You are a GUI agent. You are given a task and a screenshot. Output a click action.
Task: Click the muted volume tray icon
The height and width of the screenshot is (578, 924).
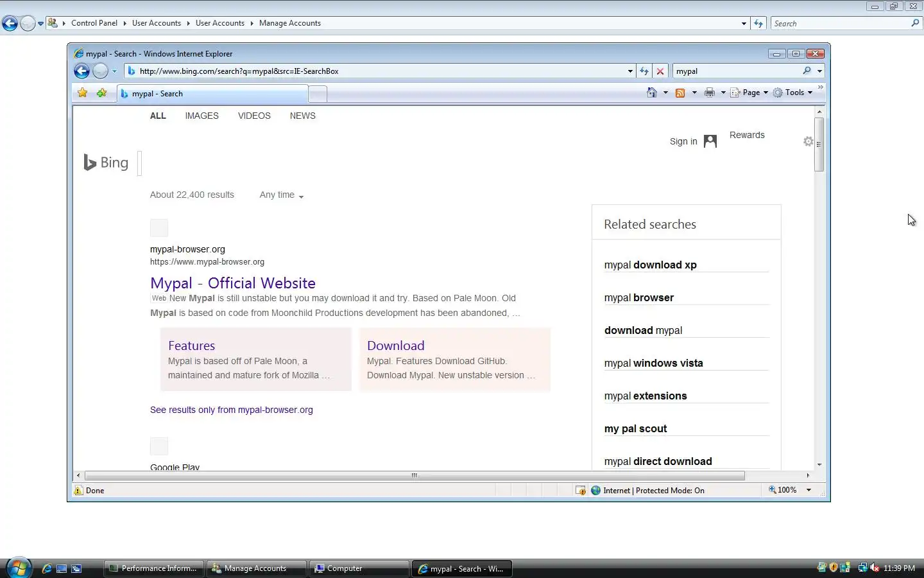(x=874, y=568)
